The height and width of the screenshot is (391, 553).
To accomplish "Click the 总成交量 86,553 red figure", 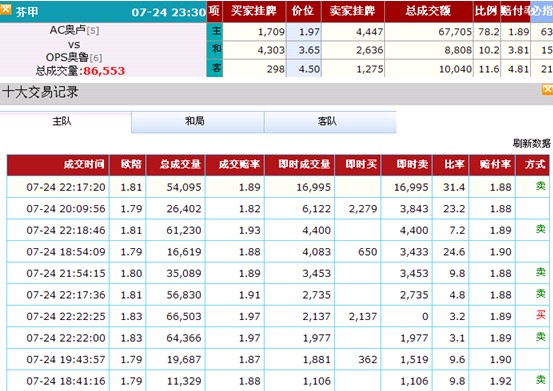I will click(x=104, y=71).
